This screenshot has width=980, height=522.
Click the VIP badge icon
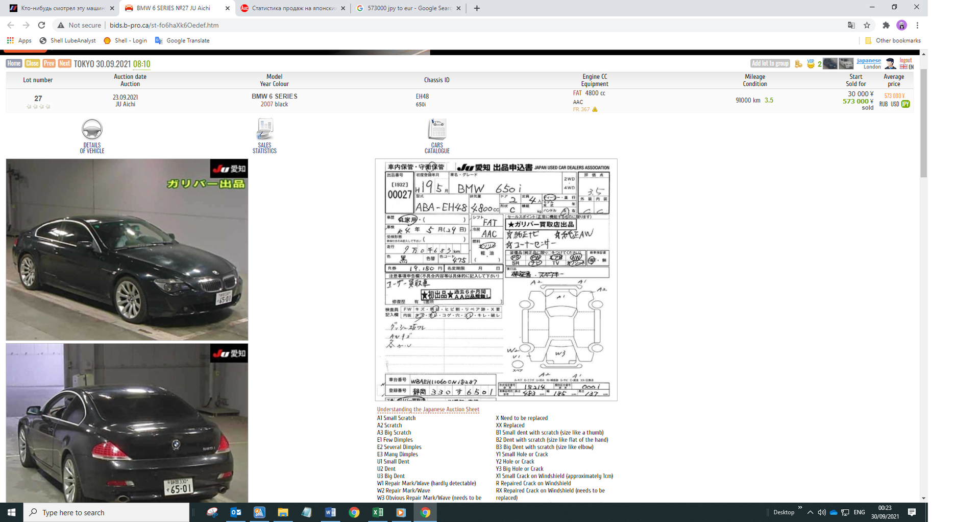pos(811,64)
